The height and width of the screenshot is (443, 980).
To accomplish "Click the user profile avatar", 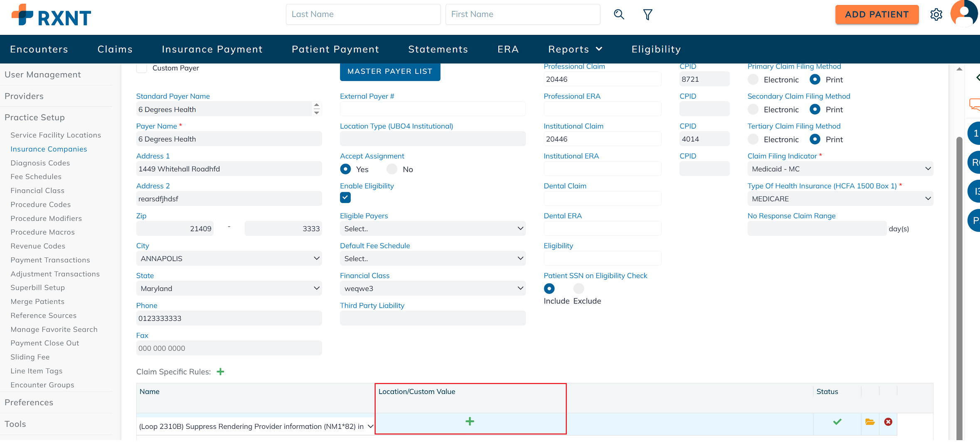I will coord(964,14).
